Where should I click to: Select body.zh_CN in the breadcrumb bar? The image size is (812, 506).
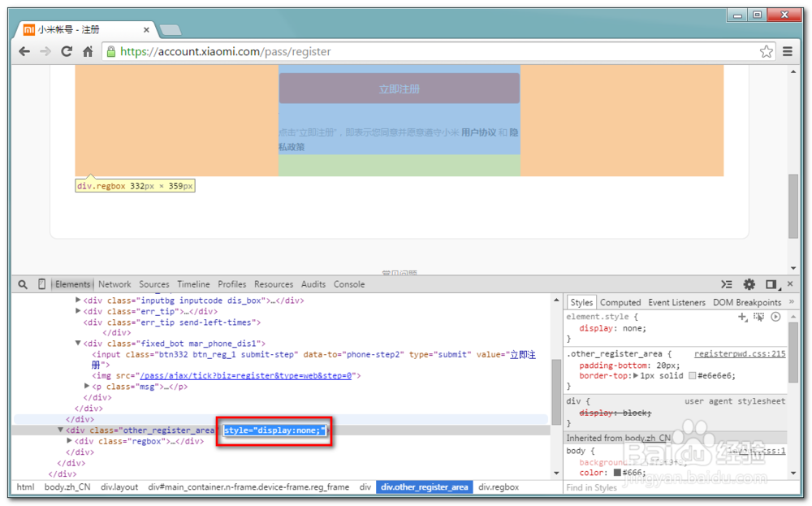click(67, 487)
